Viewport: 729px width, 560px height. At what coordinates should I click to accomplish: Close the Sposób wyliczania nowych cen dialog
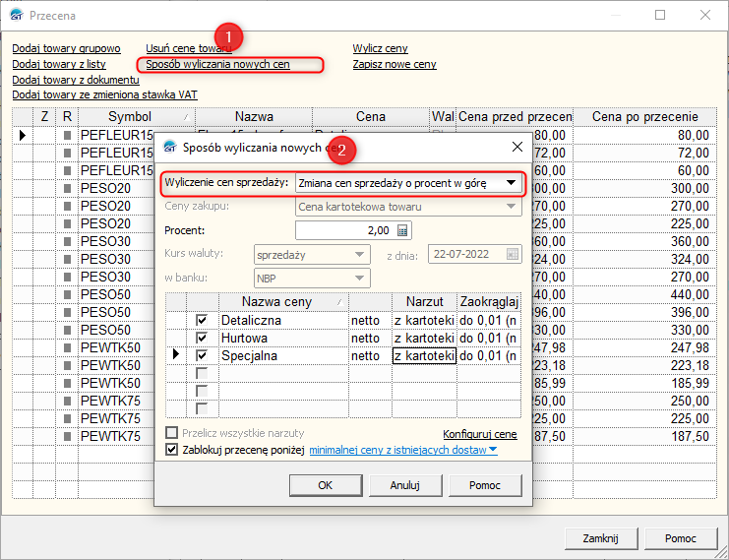tap(517, 147)
